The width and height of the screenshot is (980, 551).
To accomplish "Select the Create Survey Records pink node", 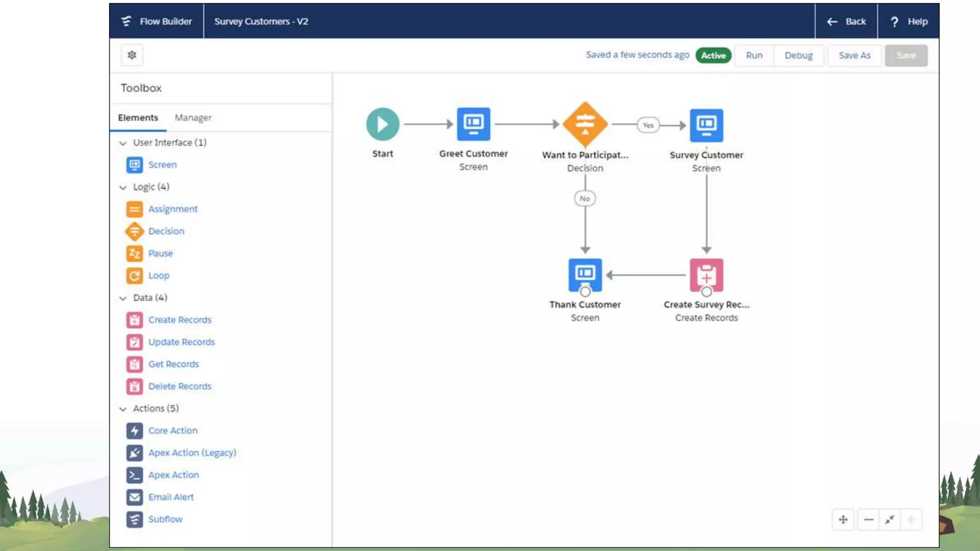I will [x=706, y=275].
